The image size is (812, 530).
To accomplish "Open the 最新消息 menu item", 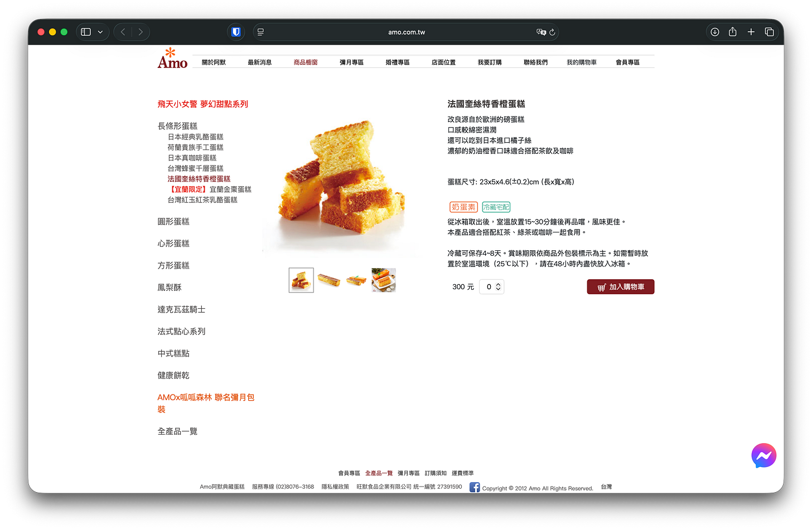I will point(260,62).
